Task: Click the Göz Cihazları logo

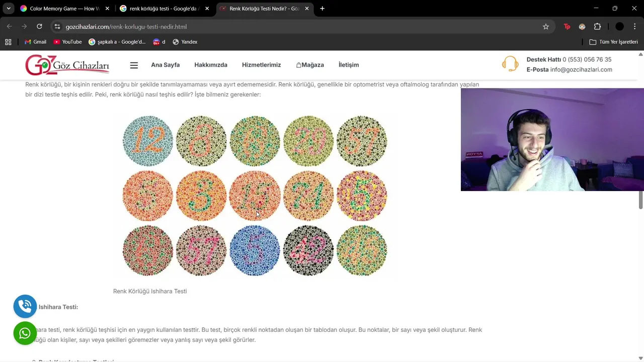Action: [x=67, y=65]
